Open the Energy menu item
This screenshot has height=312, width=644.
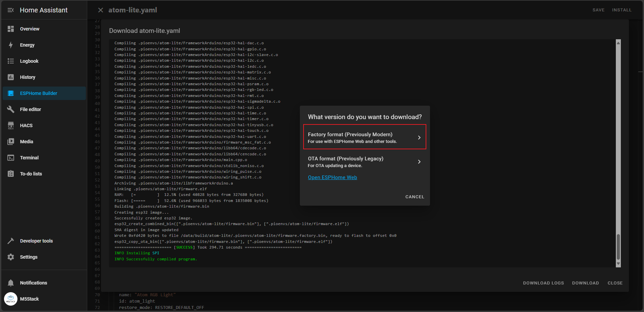point(44,45)
